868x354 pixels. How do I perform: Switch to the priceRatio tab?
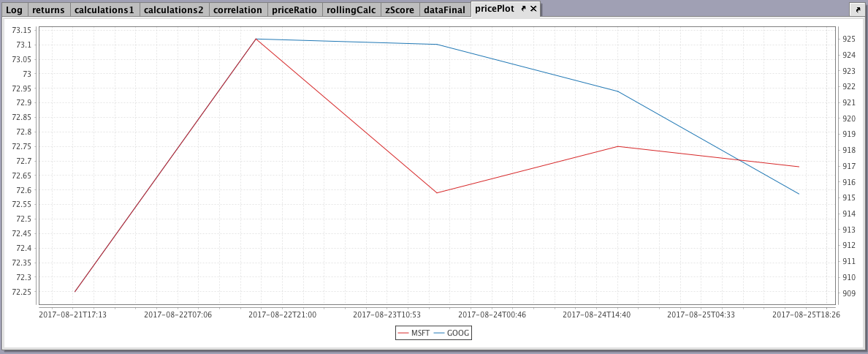pos(294,10)
